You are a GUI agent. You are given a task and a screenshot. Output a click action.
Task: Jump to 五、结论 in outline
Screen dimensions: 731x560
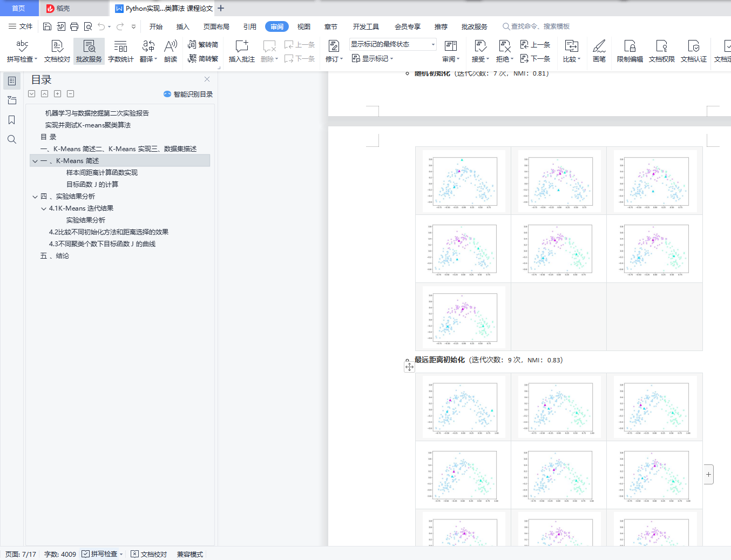point(55,256)
